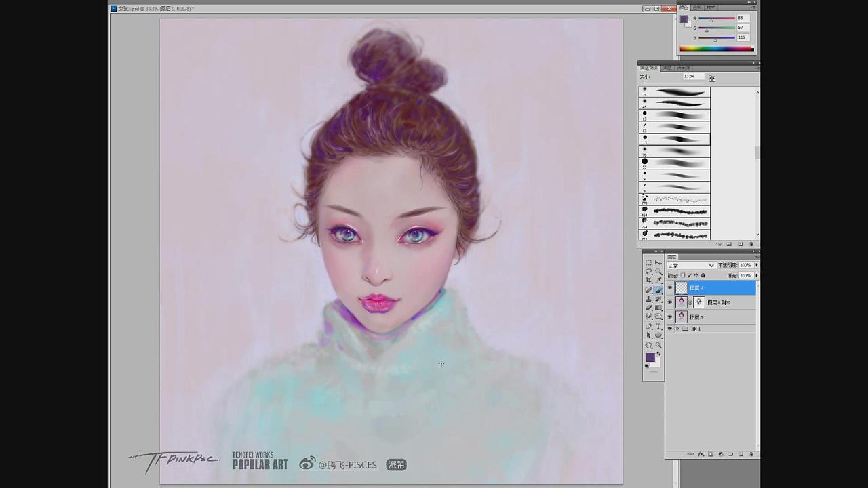Toggle mask link on 图层 8 副本

[x=690, y=302]
